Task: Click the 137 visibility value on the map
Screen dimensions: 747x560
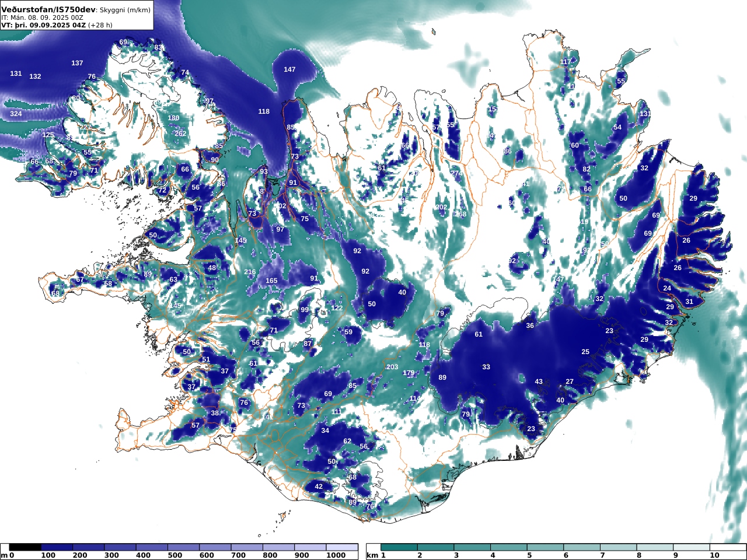Action: pyautogui.click(x=77, y=63)
